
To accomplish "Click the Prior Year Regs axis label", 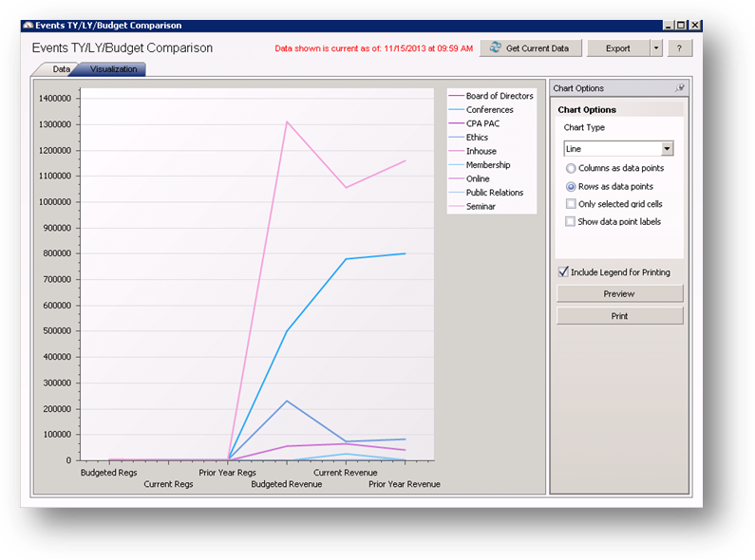I will (x=227, y=473).
